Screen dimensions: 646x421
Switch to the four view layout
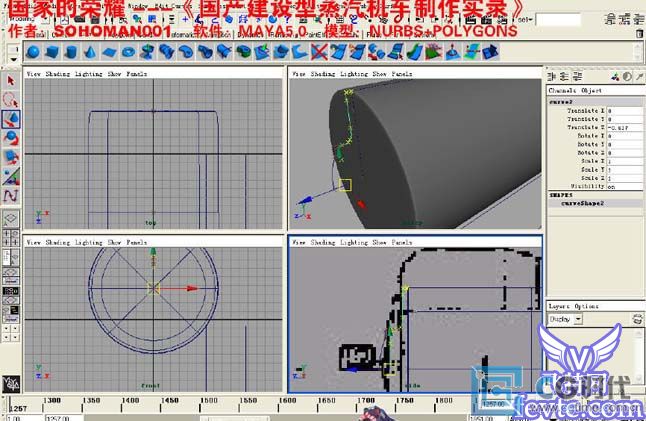11,239
